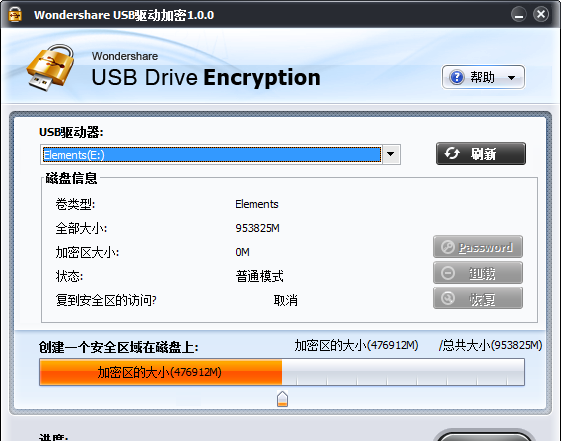Expand the USB驱动器 drive list arrow

pos(391,154)
